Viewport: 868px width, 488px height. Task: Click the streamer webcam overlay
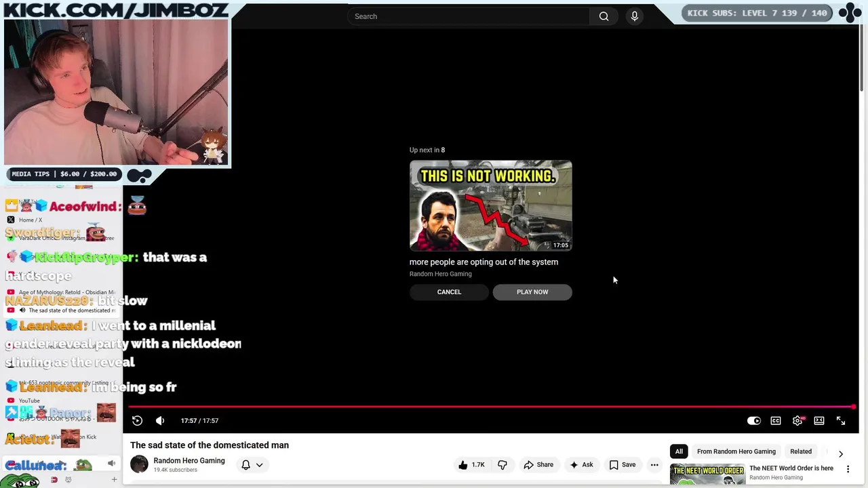pyautogui.click(x=116, y=93)
